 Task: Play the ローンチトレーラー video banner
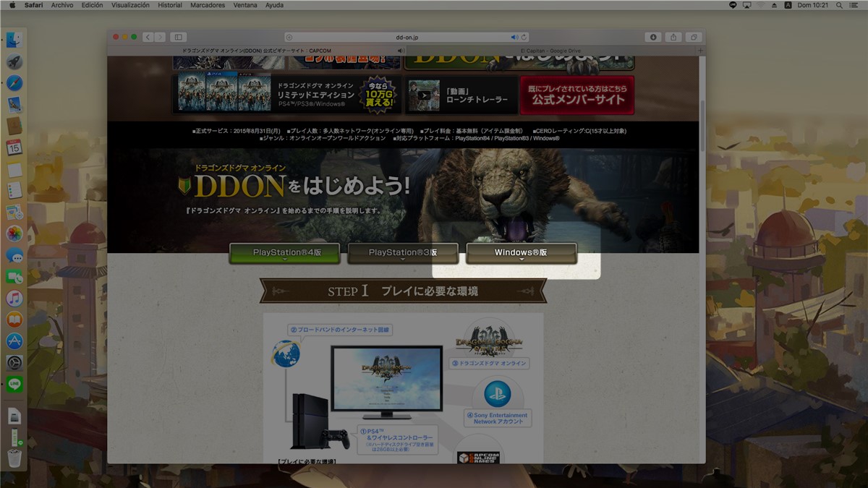click(x=461, y=95)
